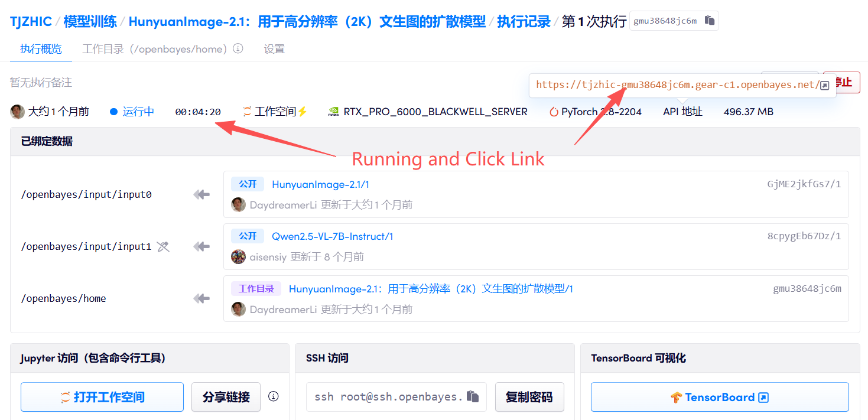Switch to the 工作目录 tab
This screenshot has height=420, width=868.
tap(155, 49)
